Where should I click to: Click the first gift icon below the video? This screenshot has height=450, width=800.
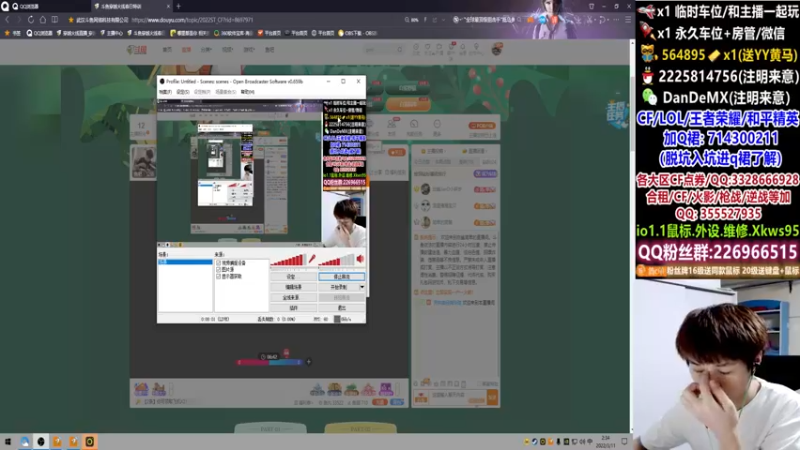click(x=141, y=389)
